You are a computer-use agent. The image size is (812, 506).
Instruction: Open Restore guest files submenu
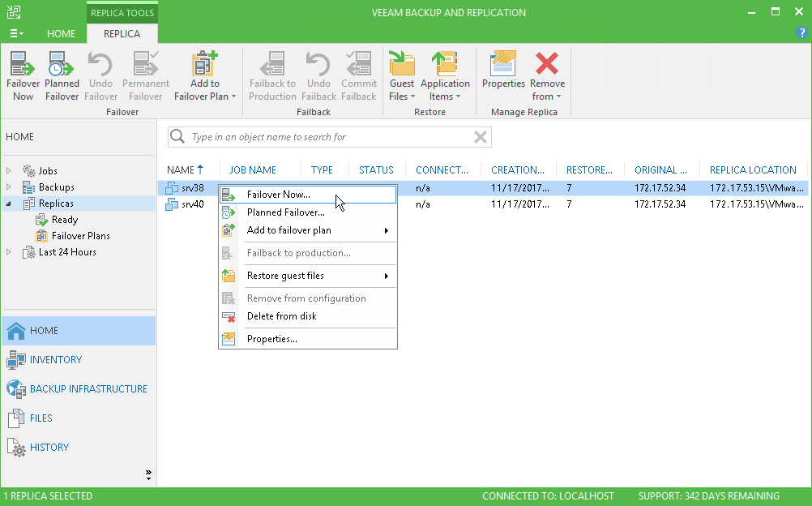click(308, 276)
